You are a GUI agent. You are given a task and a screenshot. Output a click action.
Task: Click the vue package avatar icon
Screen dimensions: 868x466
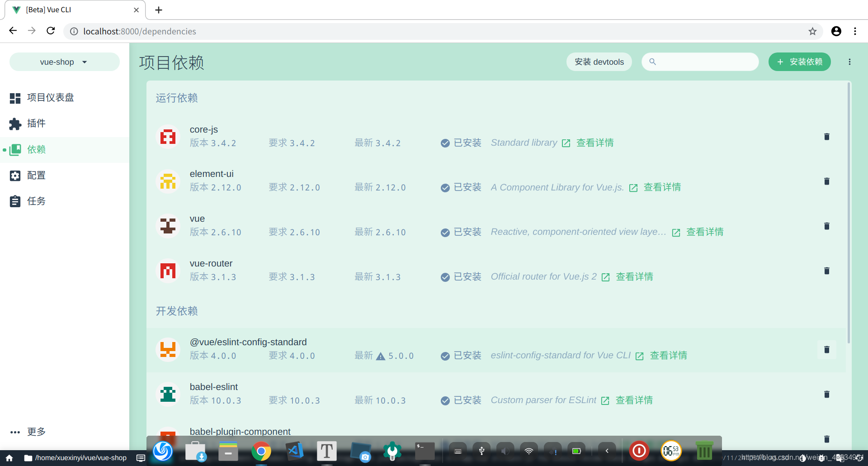[x=168, y=226]
